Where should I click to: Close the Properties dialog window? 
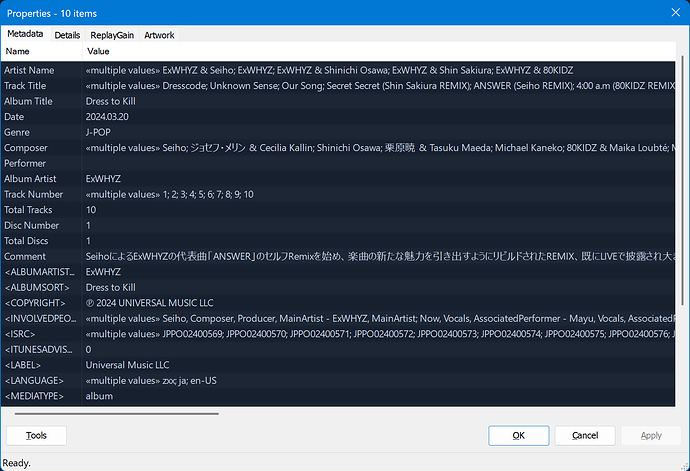click(x=675, y=12)
